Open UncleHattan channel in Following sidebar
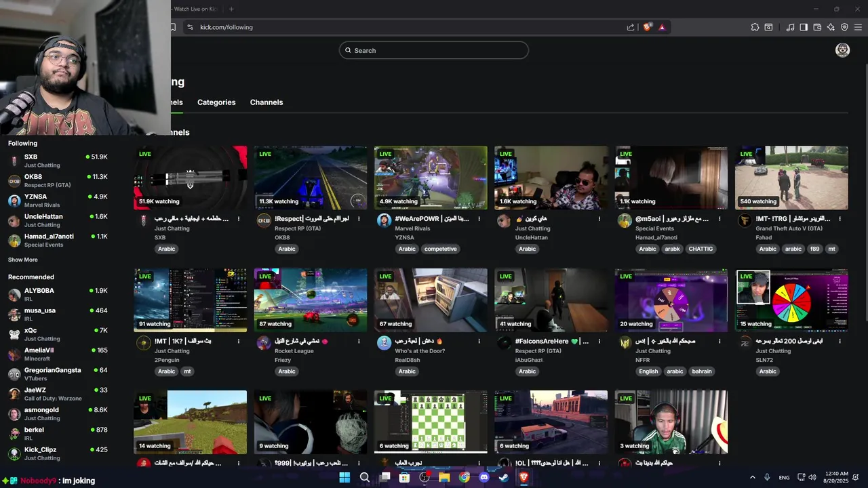 pyautogui.click(x=58, y=220)
